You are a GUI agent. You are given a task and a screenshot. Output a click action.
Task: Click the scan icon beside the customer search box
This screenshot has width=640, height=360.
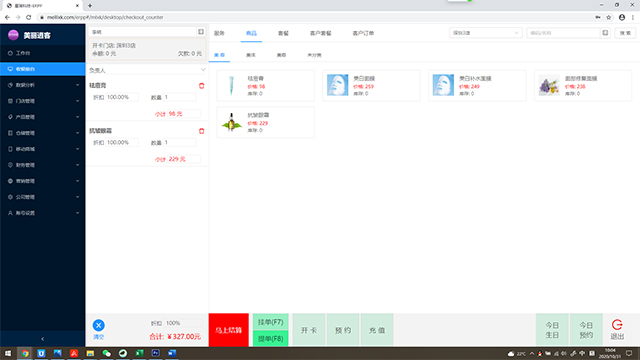coord(201,32)
